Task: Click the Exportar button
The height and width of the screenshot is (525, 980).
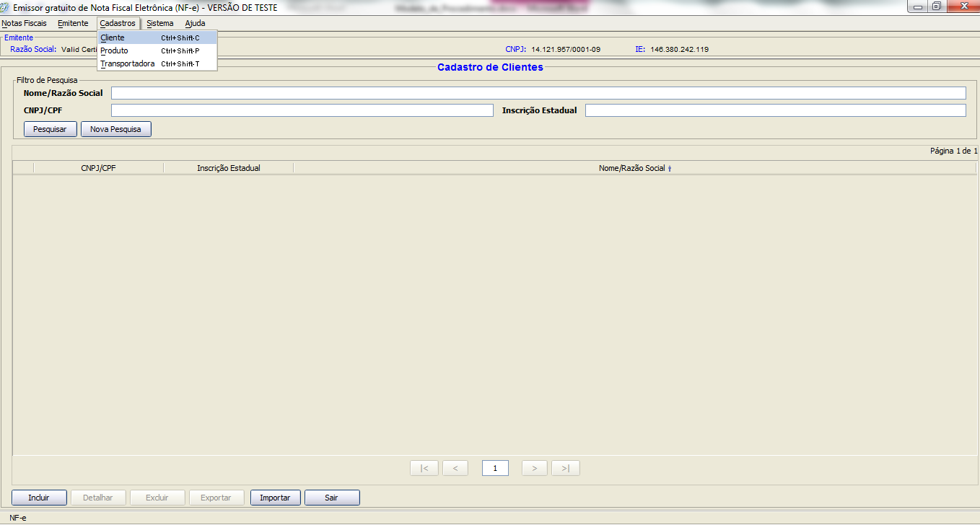Action: point(216,498)
